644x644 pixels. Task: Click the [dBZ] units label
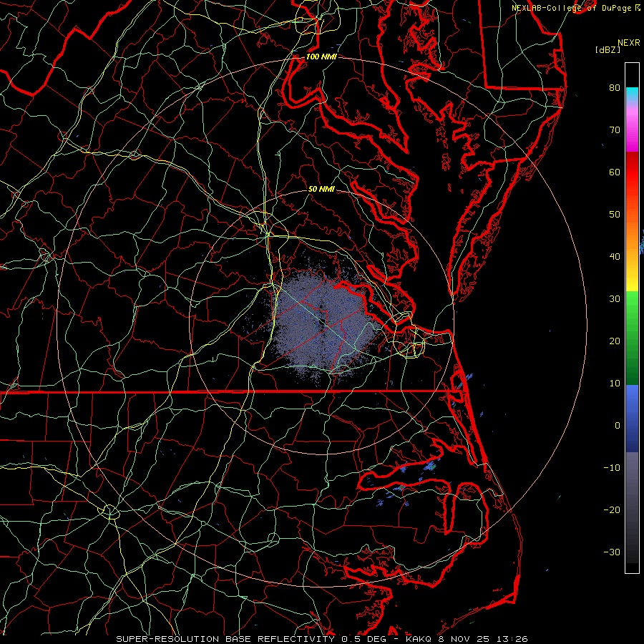608,49
